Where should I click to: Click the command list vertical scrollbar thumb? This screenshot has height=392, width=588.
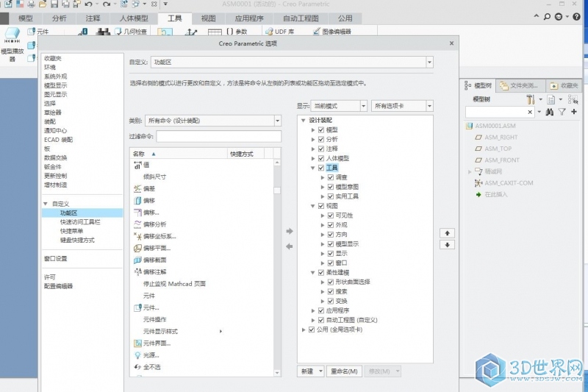point(277,190)
